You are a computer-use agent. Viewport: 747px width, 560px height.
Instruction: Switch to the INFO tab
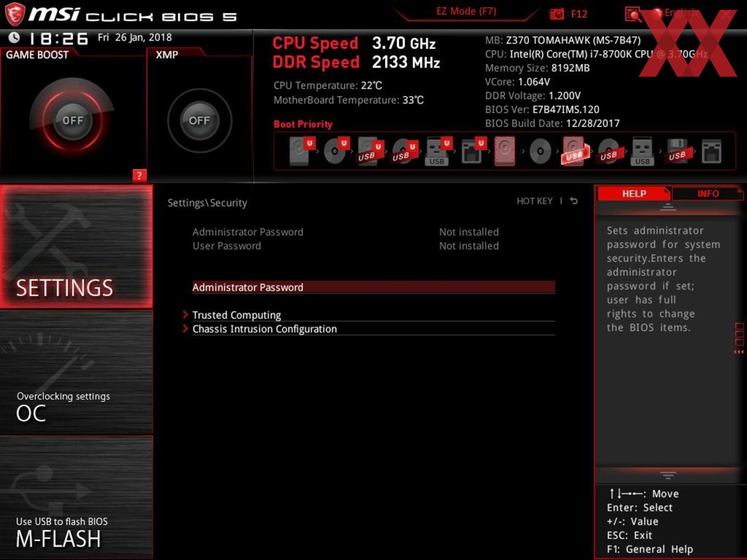pyautogui.click(x=708, y=194)
